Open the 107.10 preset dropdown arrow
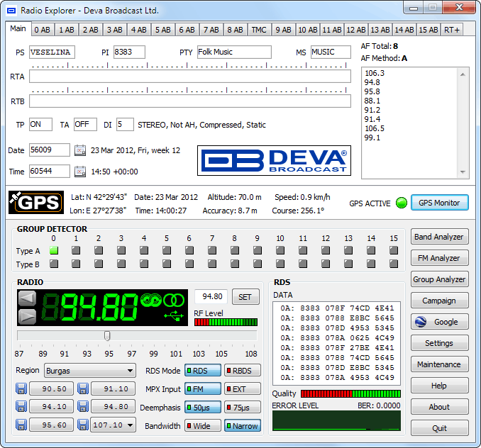Screen dimensions: 481x448 (130, 425)
